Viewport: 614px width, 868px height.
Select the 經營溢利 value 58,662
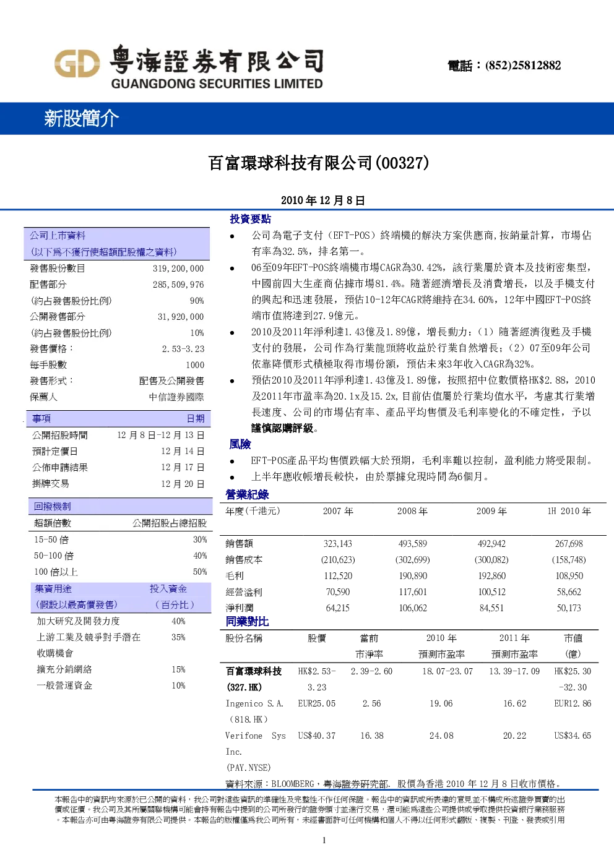point(569,592)
